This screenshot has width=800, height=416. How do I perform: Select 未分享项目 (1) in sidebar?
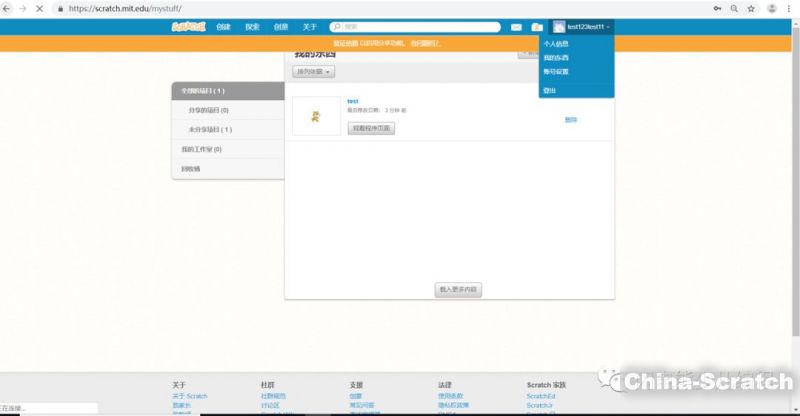tap(210, 129)
